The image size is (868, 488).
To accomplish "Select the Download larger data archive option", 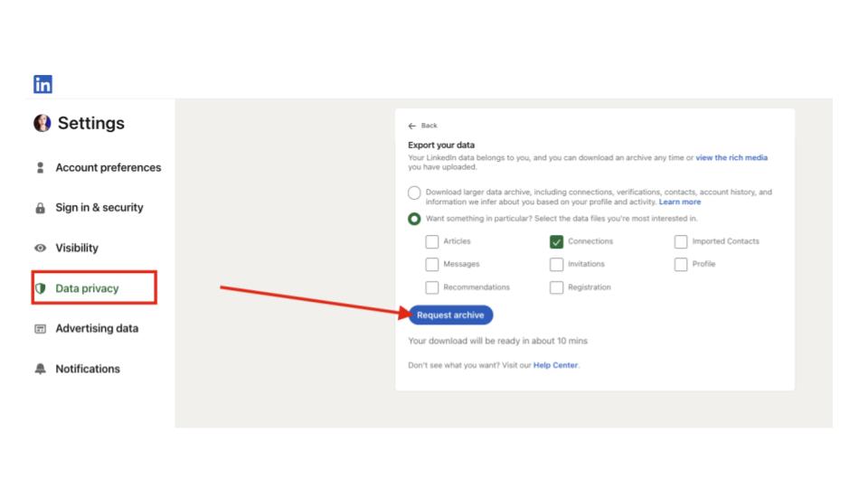I will (x=414, y=192).
